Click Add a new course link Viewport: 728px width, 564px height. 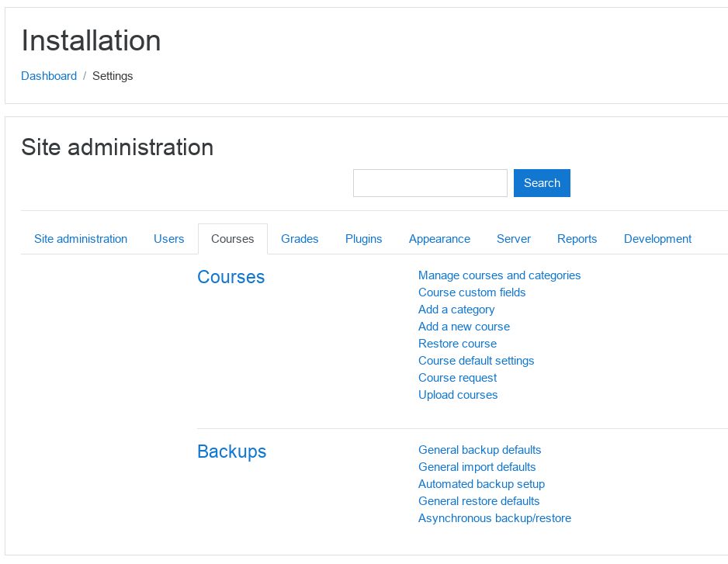click(464, 327)
